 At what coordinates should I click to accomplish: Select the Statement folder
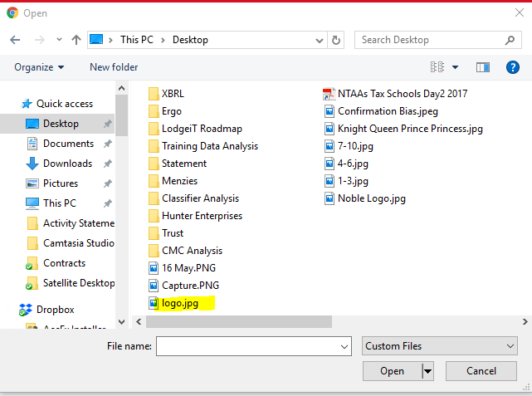[178, 164]
